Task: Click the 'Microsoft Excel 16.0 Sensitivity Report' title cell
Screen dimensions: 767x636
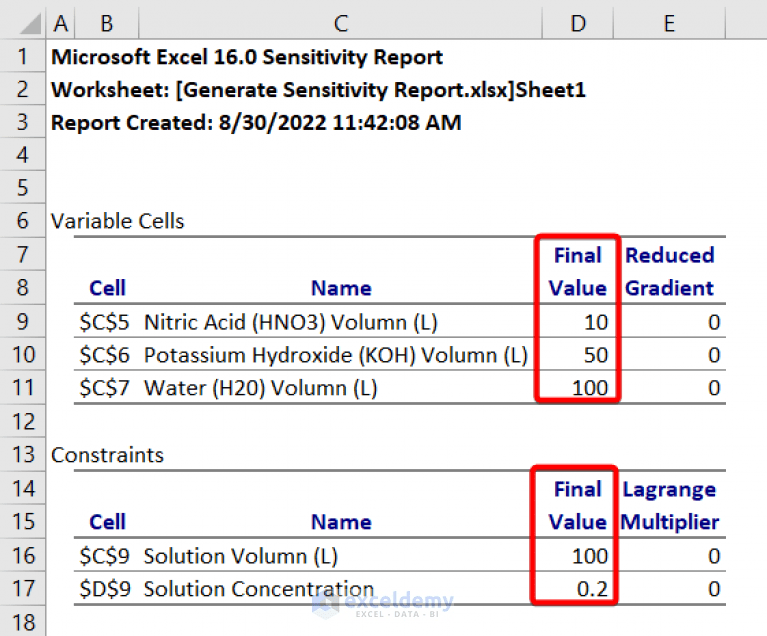Action: tap(247, 57)
